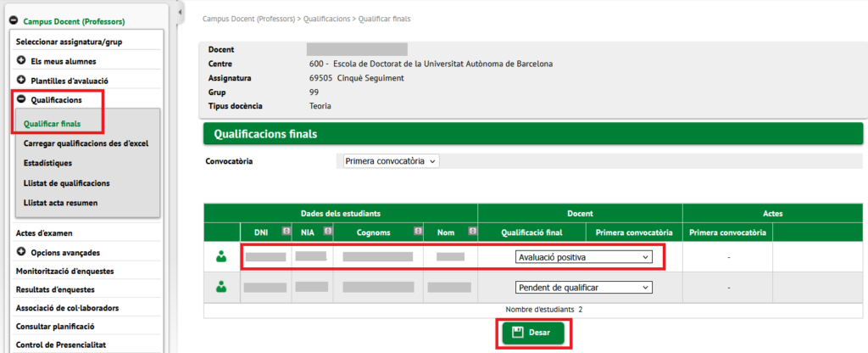Expand Els meus alumnes with the plus icon
868x353 pixels.
[x=21, y=61]
